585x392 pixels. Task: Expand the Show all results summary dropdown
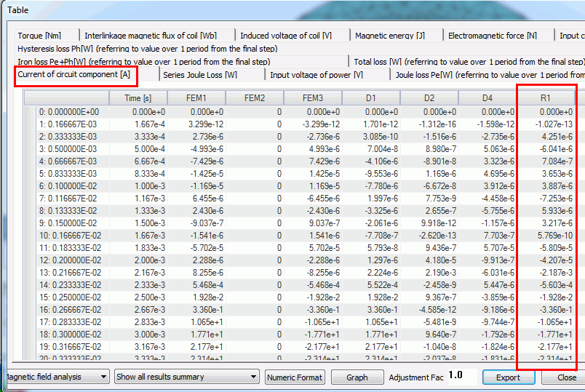[x=187, y=377]
